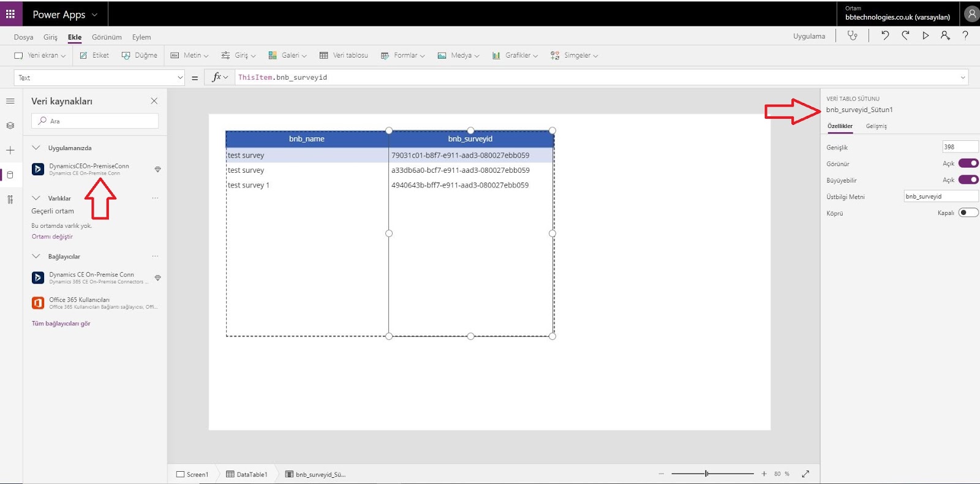Select Screen1 in the breadcrumb
The width and height of the screenshot is (980, 484).
pyautogui.click(x=192, y=474)
